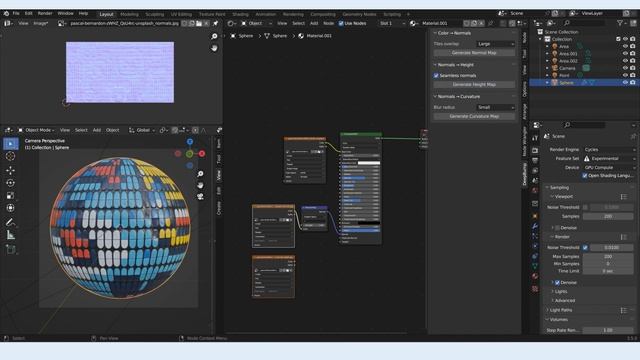Hide the Sphere object via eye icon
The image size is (640, 360).
tap(625, 82)
